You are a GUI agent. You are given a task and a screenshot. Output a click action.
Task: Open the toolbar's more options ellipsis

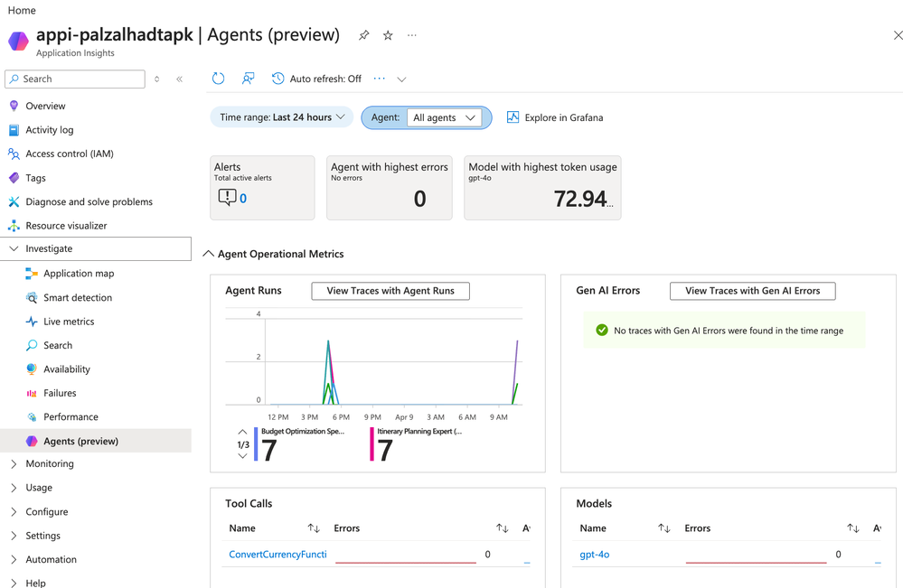click(379, 79)
